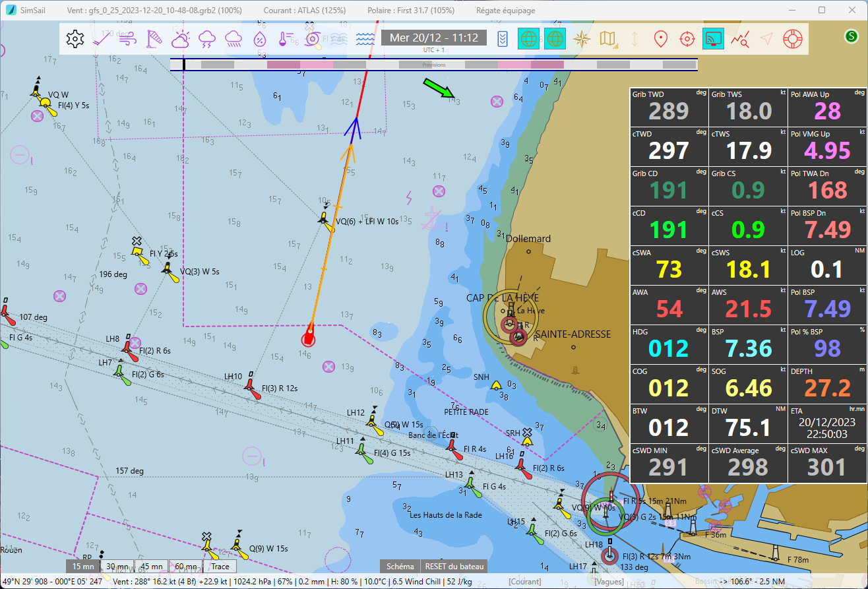
Task: Click the RESET du bateau button
Action: click(x=454, y=567)
